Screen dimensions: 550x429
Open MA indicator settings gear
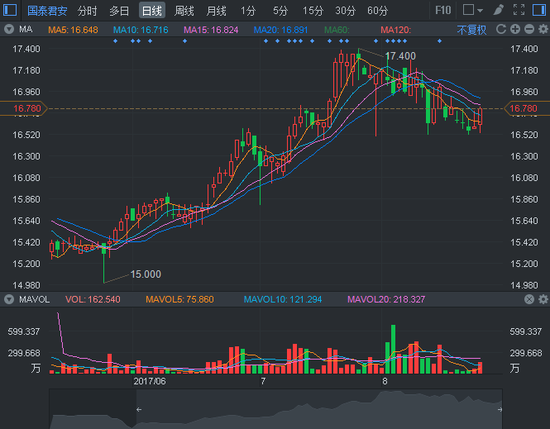pos(543,29)
